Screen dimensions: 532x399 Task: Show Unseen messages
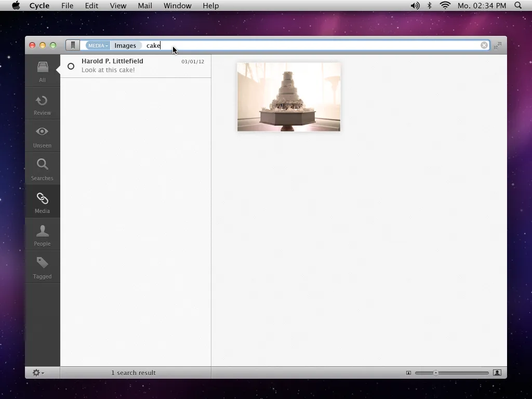click(43, 137)
